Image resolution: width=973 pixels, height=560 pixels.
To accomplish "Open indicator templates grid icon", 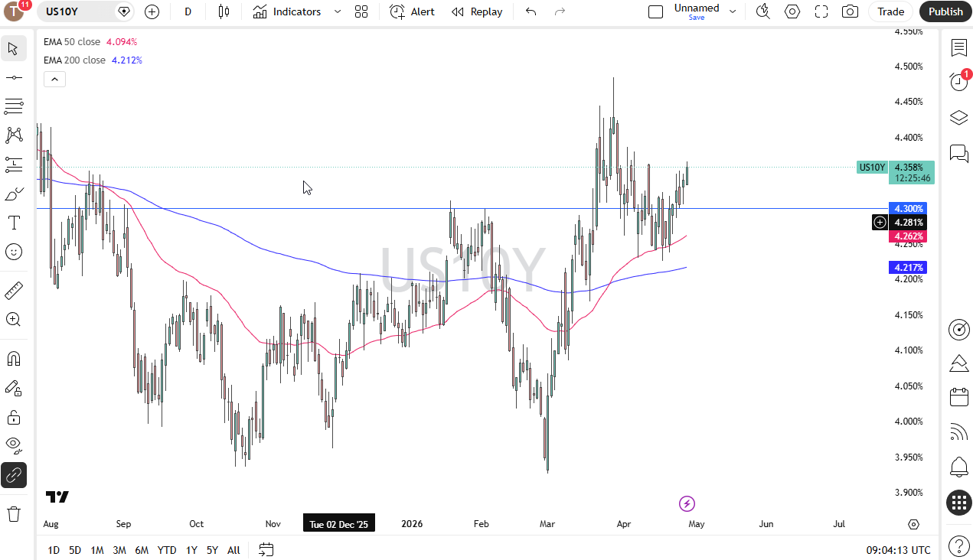I will (x=361, y=11).
